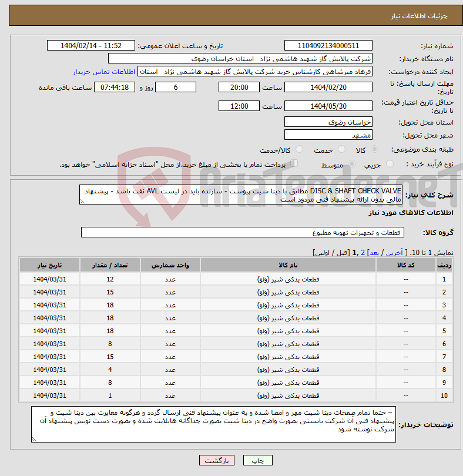Select the کالا radio button
This screenshot has width=463, height=476.
click(375, 149)
